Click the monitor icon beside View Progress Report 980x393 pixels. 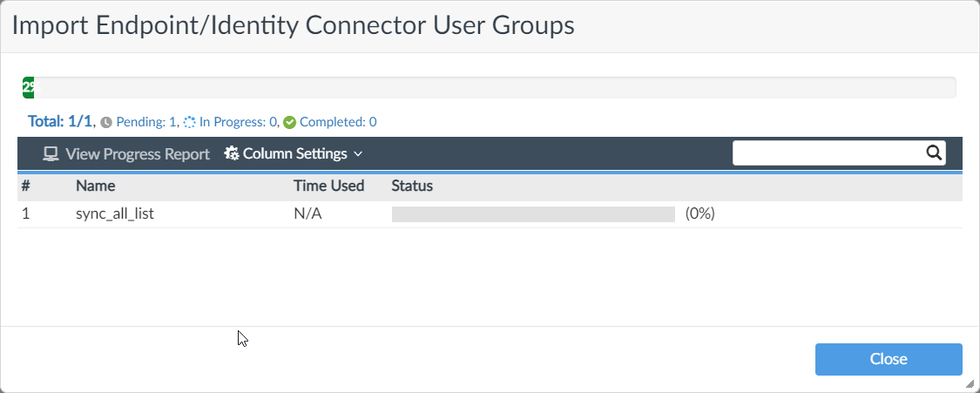pyautogui.click(x=51, y=154)
